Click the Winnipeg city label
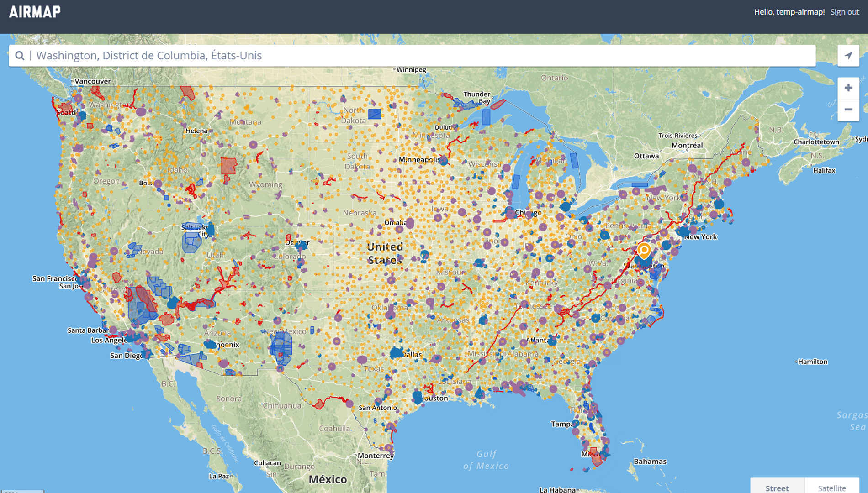Screen dimensions: 868x493 (411, 69)
